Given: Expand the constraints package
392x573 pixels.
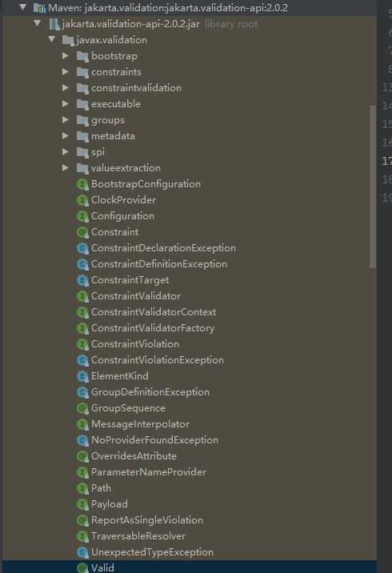Looking at the screenshot, I should pos(66,72).
